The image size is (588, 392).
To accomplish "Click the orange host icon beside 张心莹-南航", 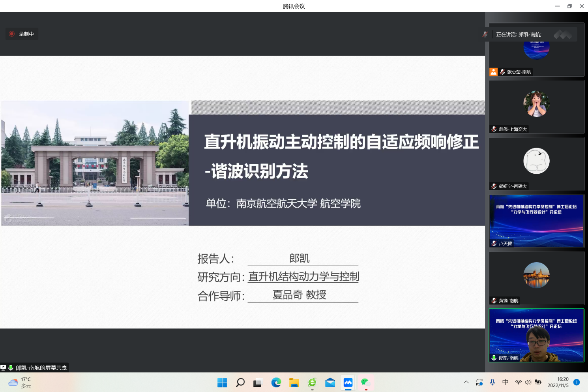I will pyautogui.click(x=493, y=72).
